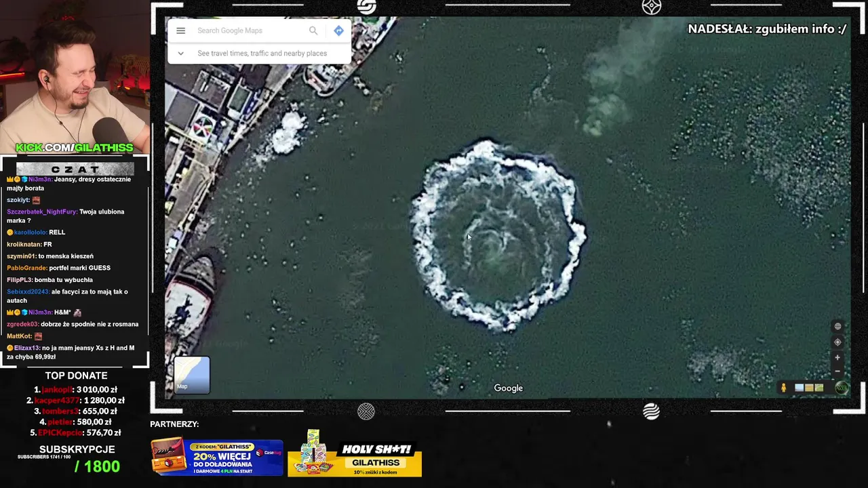Select the green map imagery thumbnail
This screenshot has width=868, height=488.
tap(818, 388)
